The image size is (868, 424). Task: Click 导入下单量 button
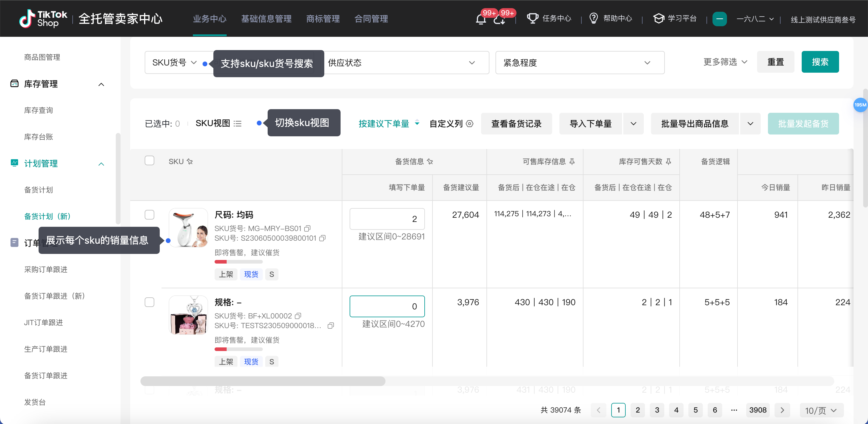click(590, 124)
